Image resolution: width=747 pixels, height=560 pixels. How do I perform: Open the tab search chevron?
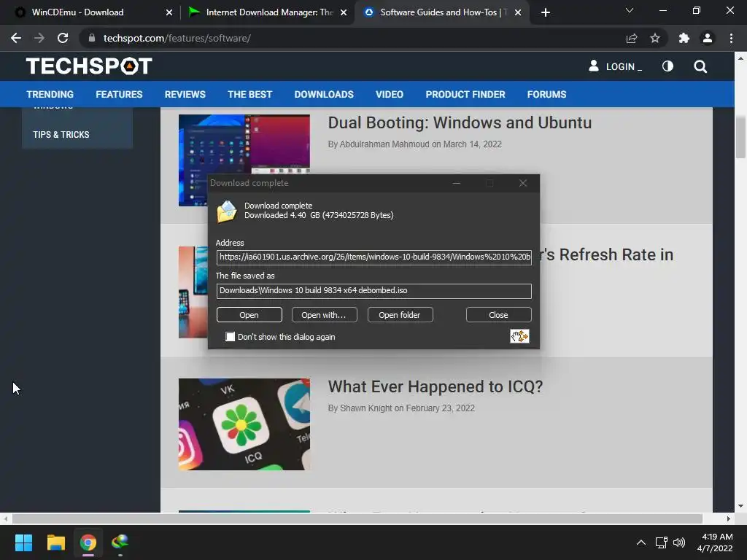point(630,10)
